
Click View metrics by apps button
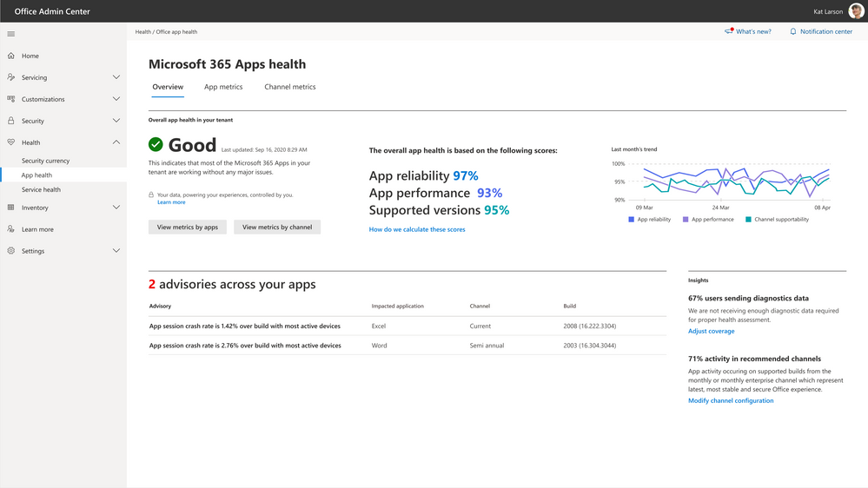(187, 227)
